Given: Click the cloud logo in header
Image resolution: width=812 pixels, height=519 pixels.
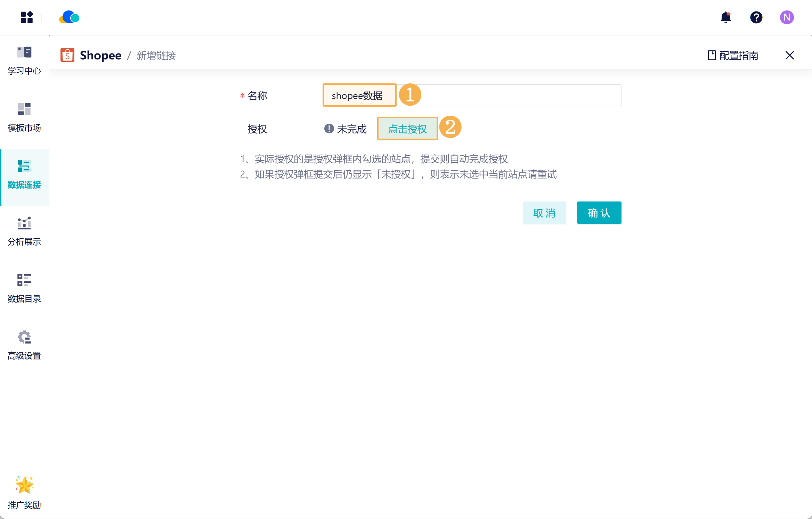Looking at the screenshot, I should click(x=69, y=17).
